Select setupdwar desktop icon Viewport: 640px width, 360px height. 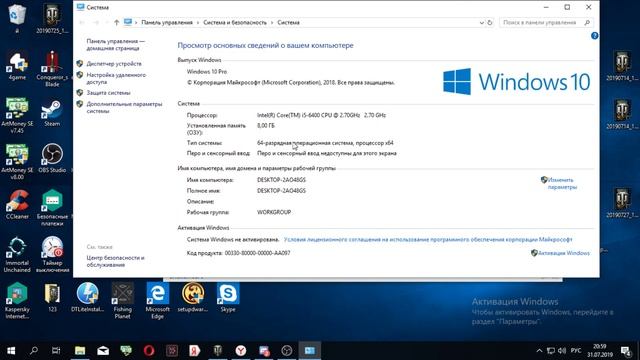(x=193, y=298)
